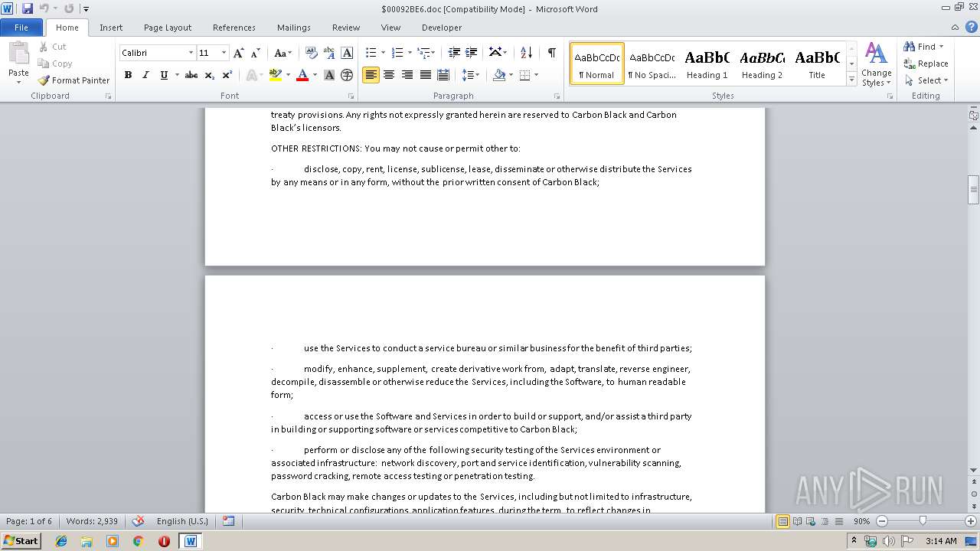The image size is (980, 551).
Task: Click the Character Border icon
Action: pos(347,53)
